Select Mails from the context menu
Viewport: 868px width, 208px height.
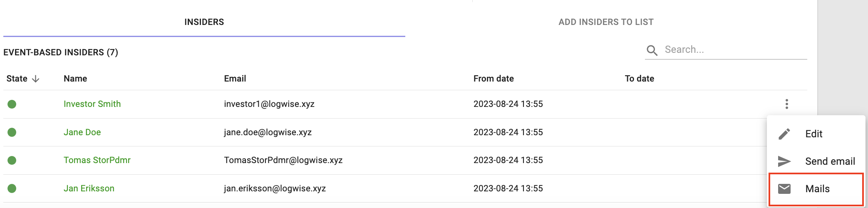coord(816,189)
